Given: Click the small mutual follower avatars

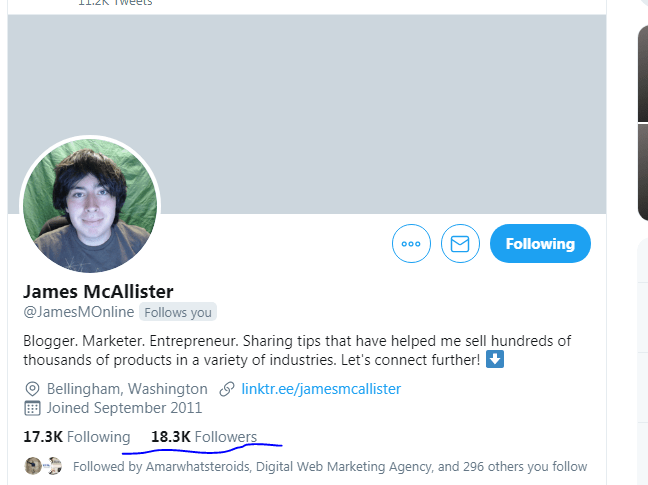Looking at the screenshot, I should click(x=43, y=466).
